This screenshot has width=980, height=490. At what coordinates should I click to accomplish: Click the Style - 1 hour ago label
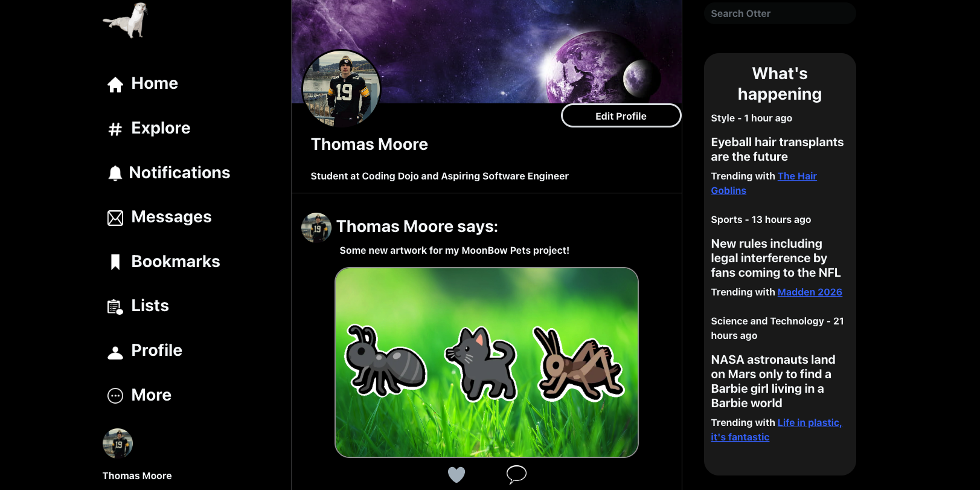tap(752, 118)
